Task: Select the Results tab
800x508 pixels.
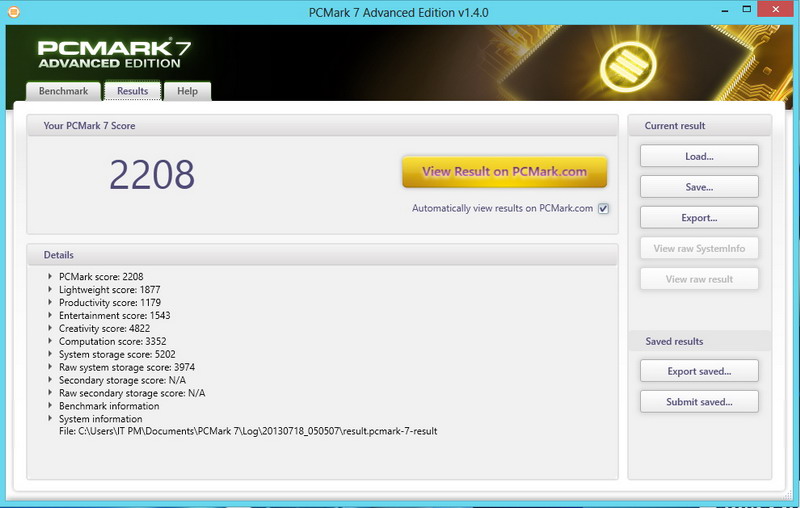Action: pos(132,91)
